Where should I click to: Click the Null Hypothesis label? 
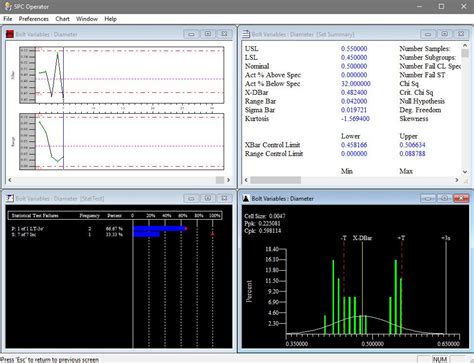(x=422, y=101)
